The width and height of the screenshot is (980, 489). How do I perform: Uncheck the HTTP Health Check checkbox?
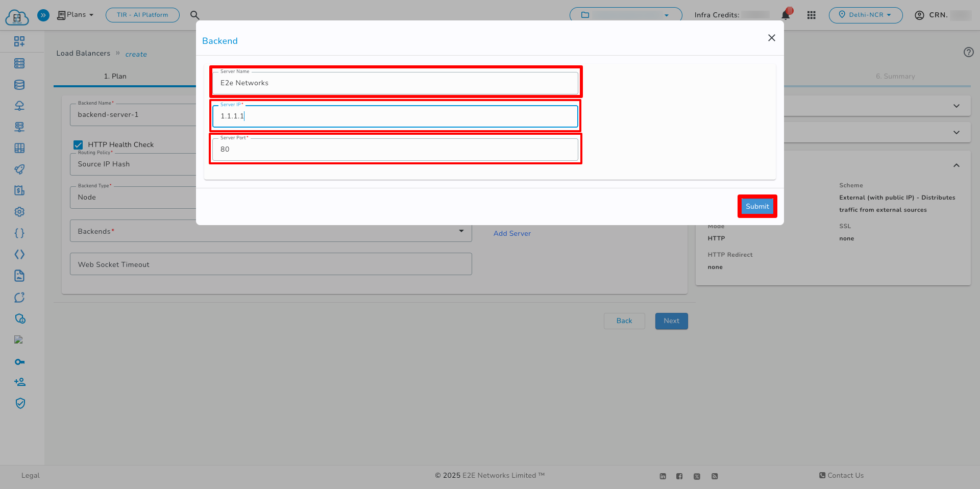[x=78, y=144]
